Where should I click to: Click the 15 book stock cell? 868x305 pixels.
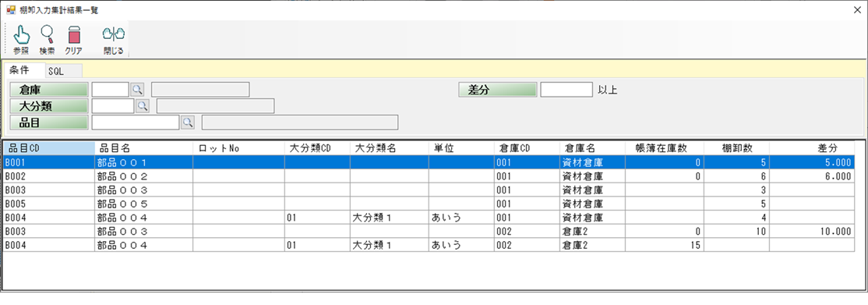click(x=665, y=245)
